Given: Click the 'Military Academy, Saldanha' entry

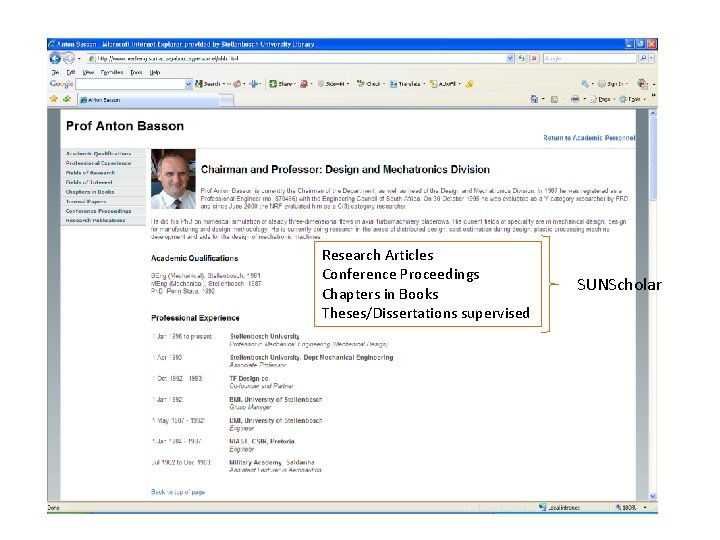Looking at the screenshot, I should click(272, 462).
